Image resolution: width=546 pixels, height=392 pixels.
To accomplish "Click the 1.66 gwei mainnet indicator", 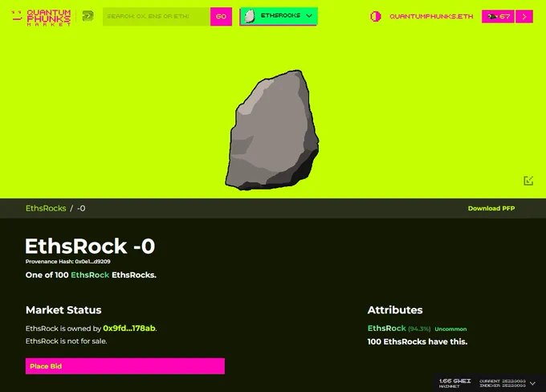I will [454, 383].
